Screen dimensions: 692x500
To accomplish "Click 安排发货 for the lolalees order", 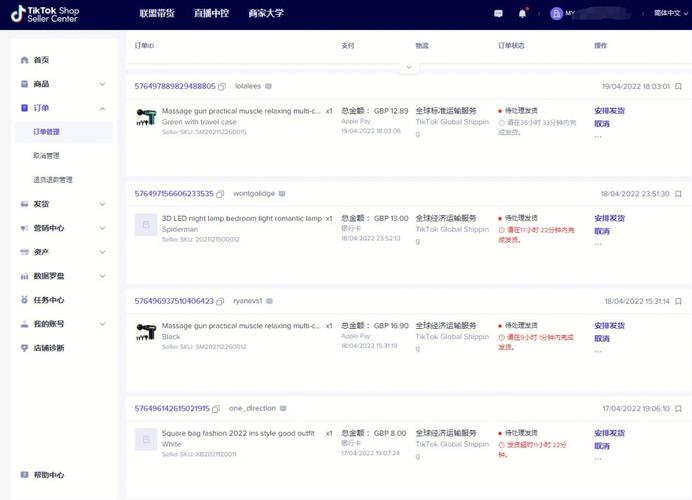I will pos(609,111).
